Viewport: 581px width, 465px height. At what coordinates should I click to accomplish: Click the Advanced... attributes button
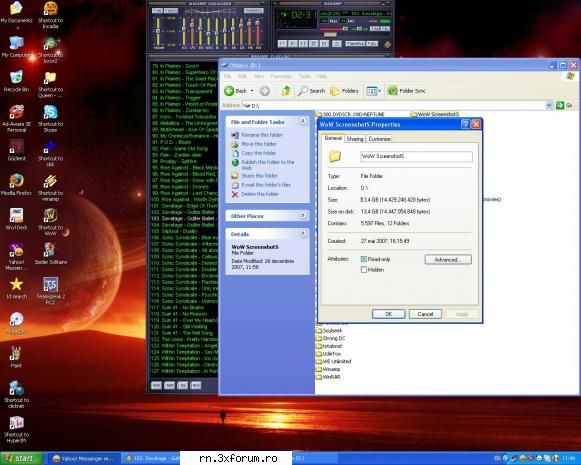(448, 260)
